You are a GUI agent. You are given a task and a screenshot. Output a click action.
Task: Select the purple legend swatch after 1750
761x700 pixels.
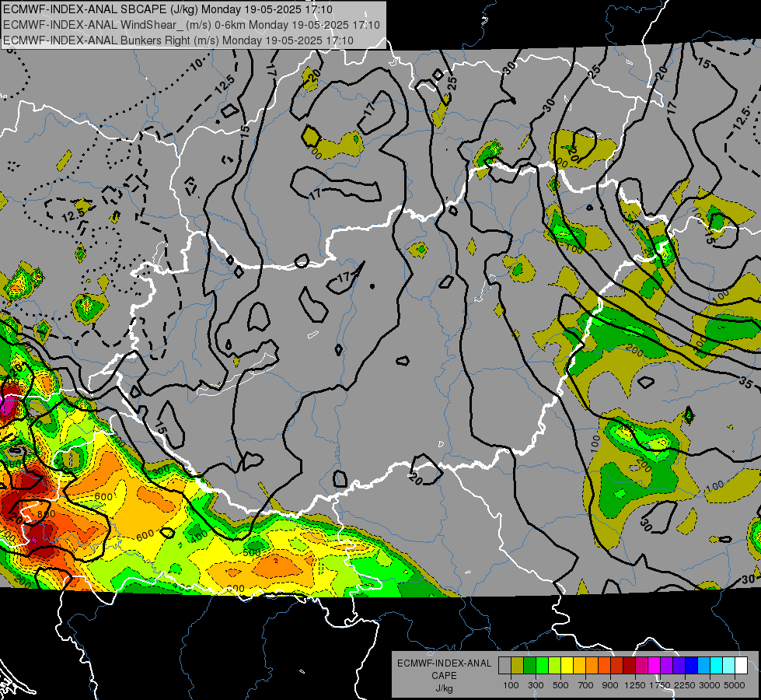pyautogui.click(x=667, y=666)
